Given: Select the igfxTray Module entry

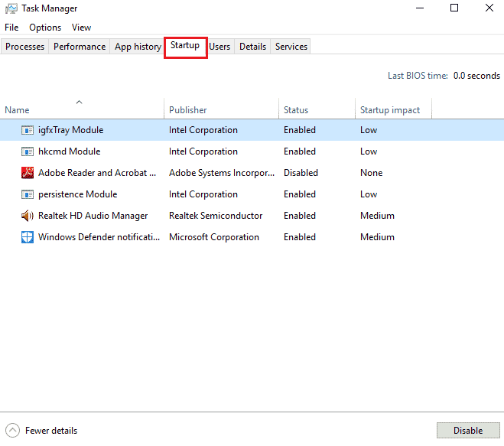Looking at the screenshot, I should (252, 130).
